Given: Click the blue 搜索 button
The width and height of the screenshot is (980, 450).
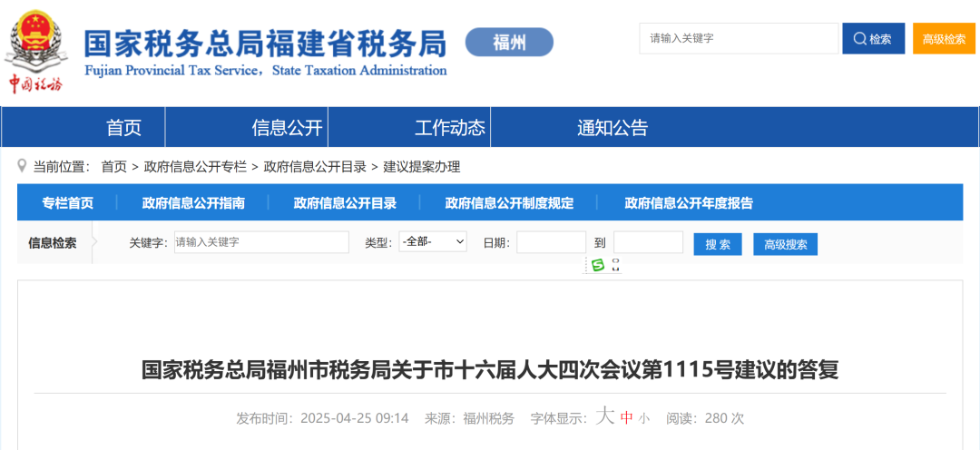Looking at the screenshot, I should click(718, 244).
